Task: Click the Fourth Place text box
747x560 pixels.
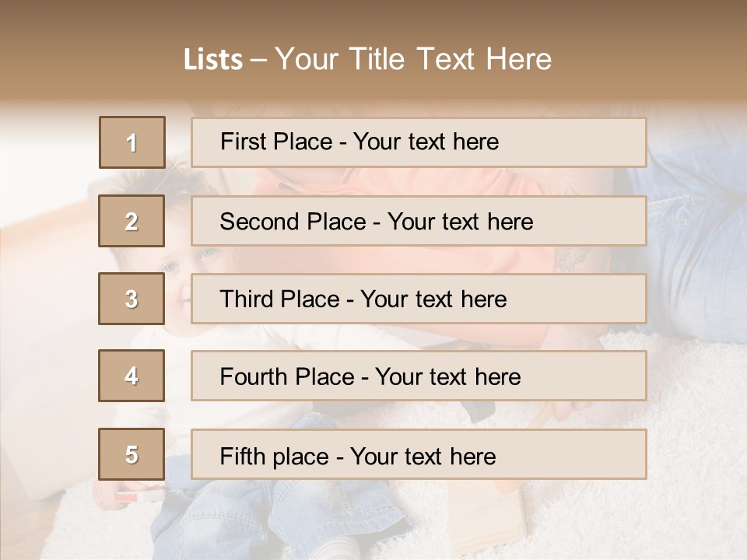Action: [419, 376]
